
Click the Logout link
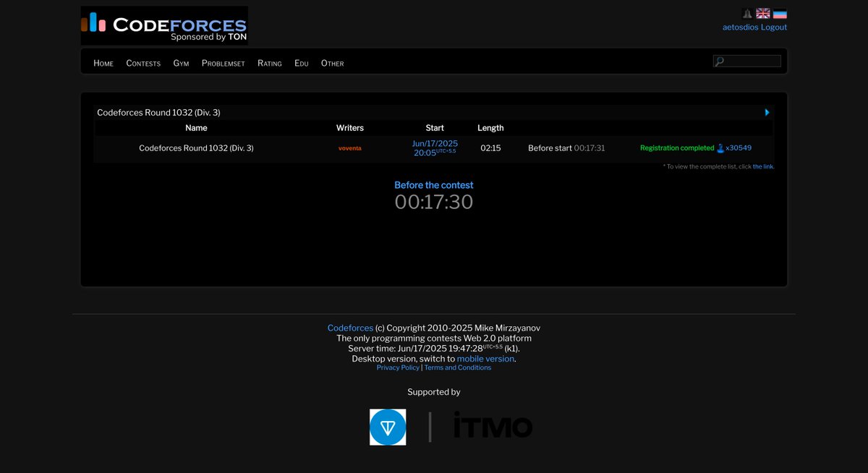coord(774,27)
